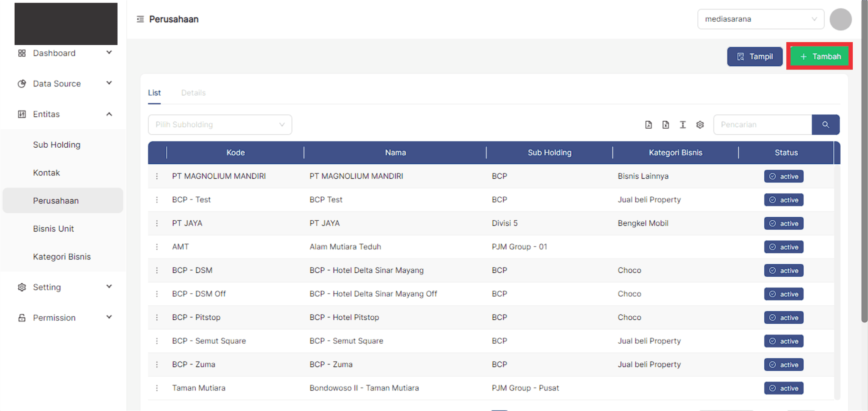Image resolution: width=868 pixels, height=411 pixels.
Task: Focus the Pencarian search field
Action: 762,125
